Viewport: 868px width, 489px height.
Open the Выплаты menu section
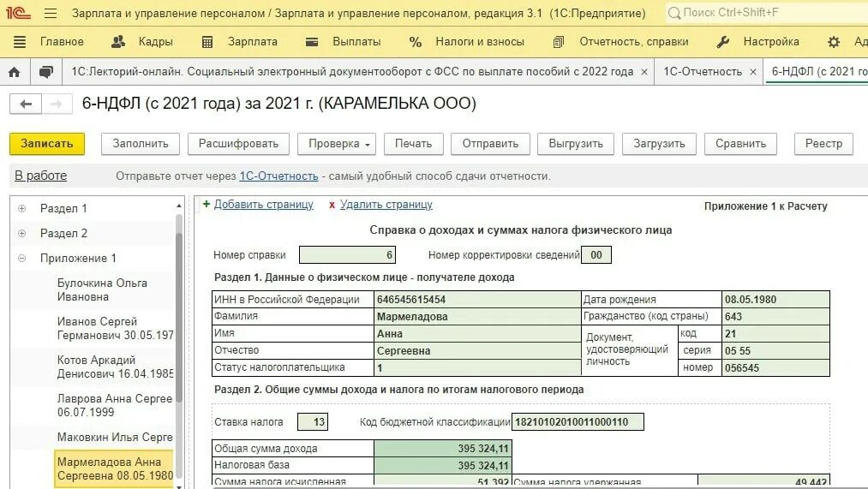click(x=356, y=42)
